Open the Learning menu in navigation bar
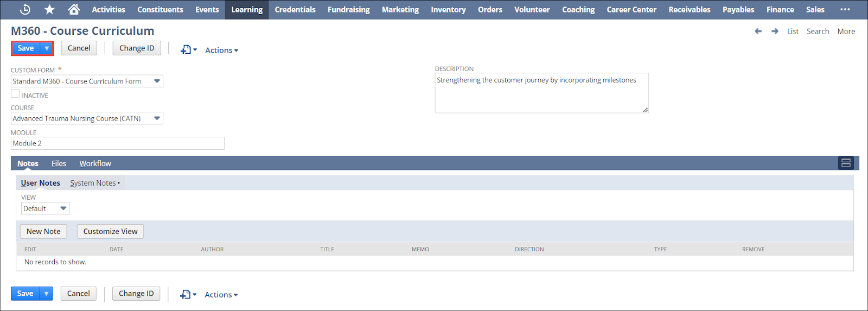Viewport: 868px width, 311px height. point(247,10)
